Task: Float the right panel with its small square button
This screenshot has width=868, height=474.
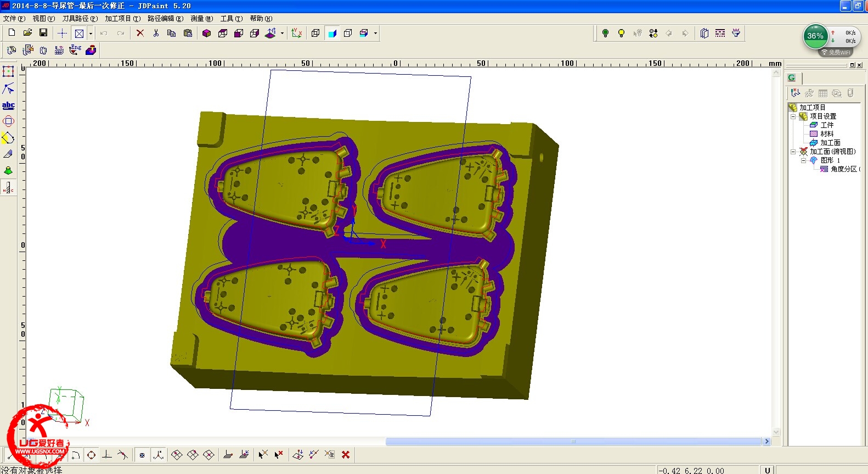Action: click(x=852, y=65)
